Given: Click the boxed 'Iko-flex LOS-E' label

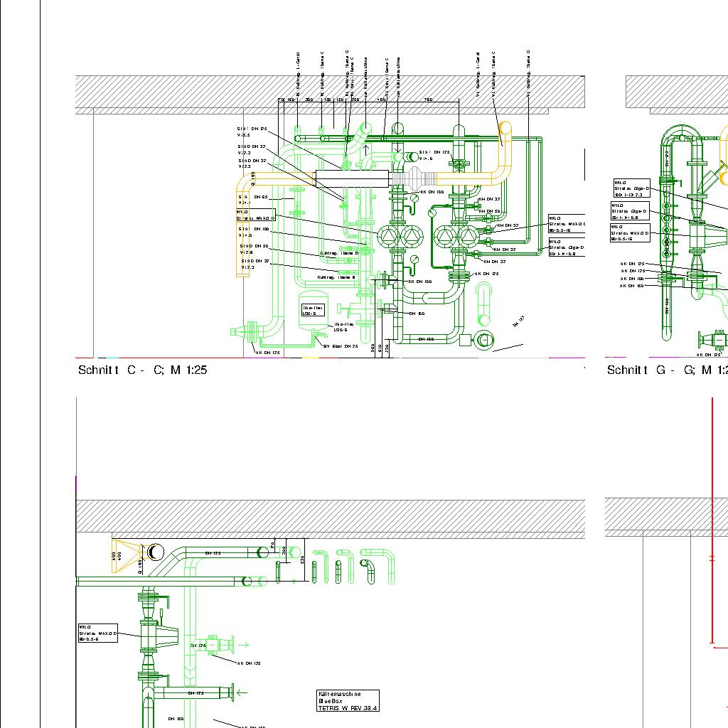Looking at the screenshot, I should click(x=313, y=311).
